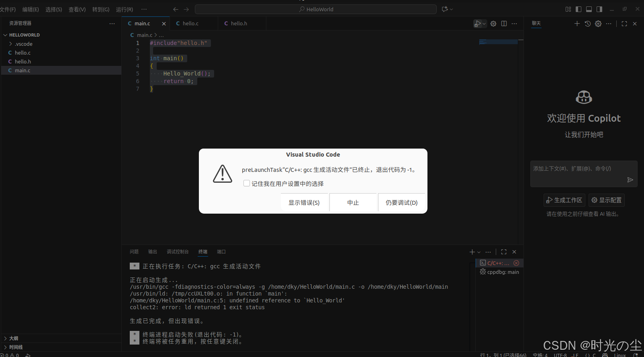
Task: Close the Copilot chat panel
Action: tap(635, 24)
